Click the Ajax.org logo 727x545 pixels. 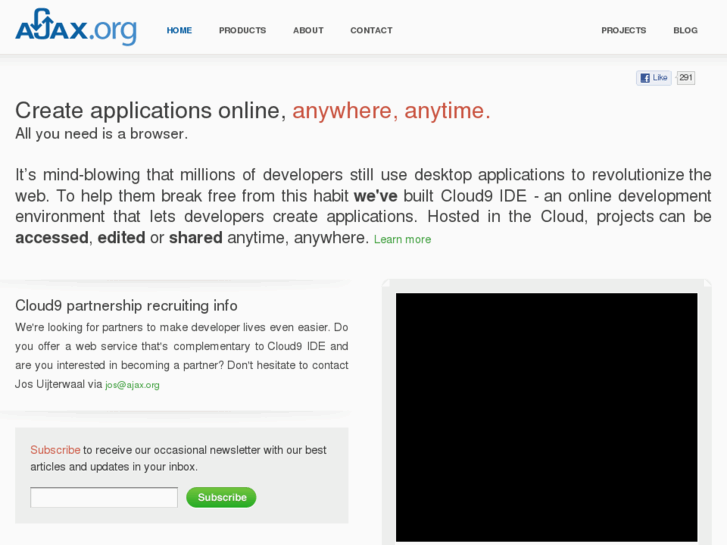pos(76,27)
